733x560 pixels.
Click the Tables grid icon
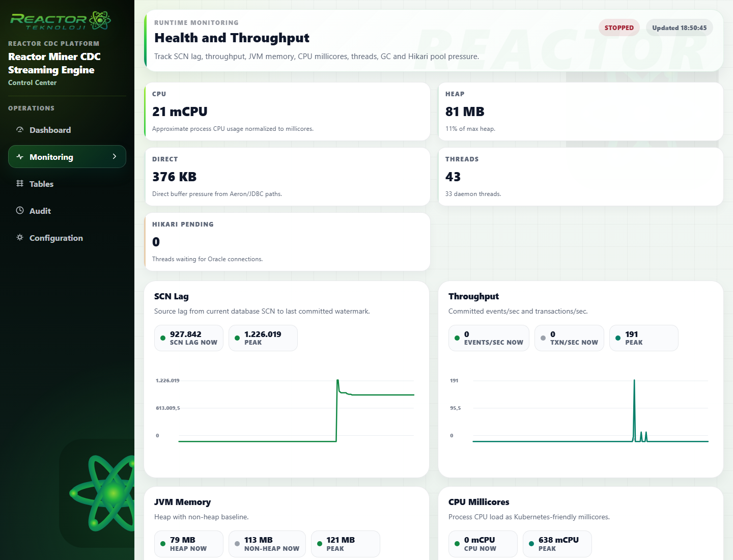(x=20, y=184)
